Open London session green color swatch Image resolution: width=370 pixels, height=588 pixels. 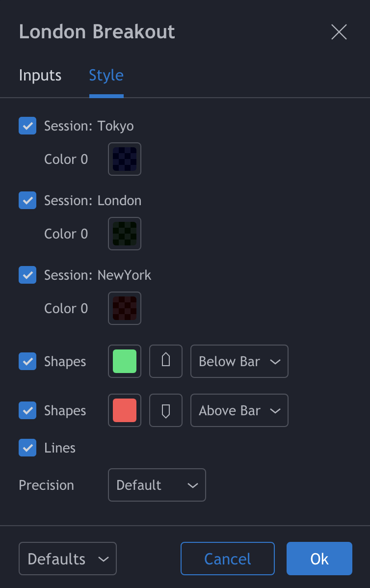125,234
